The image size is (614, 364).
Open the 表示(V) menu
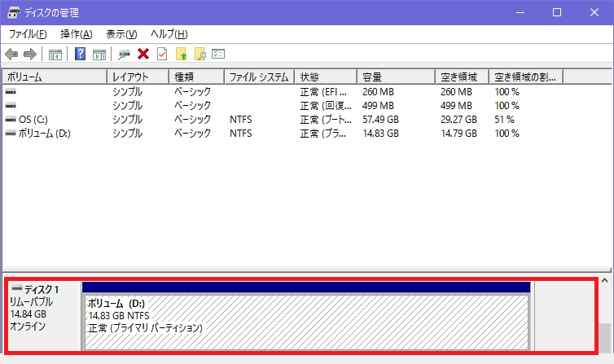(x=121, y=34)
